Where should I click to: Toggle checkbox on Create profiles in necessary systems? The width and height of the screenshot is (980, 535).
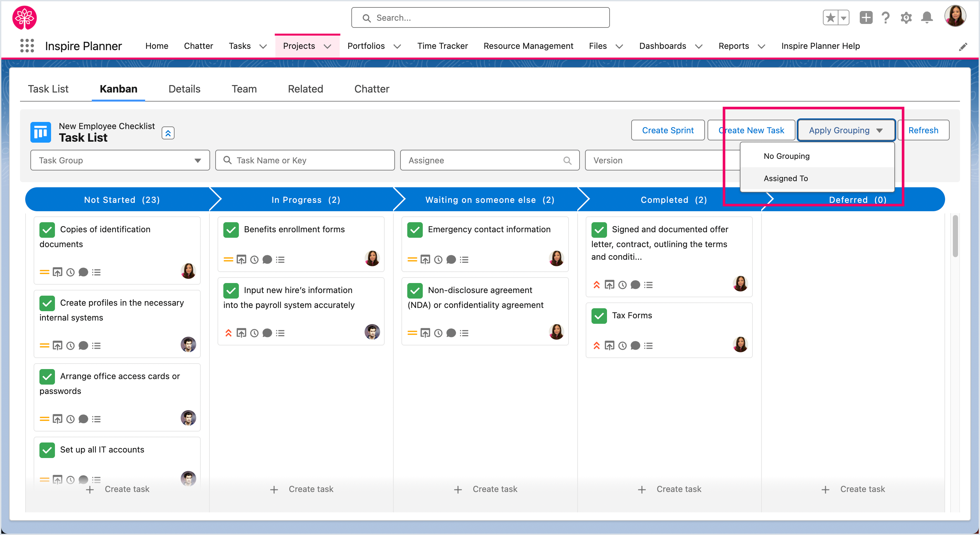pyautogui.click(x=47, y=303)
